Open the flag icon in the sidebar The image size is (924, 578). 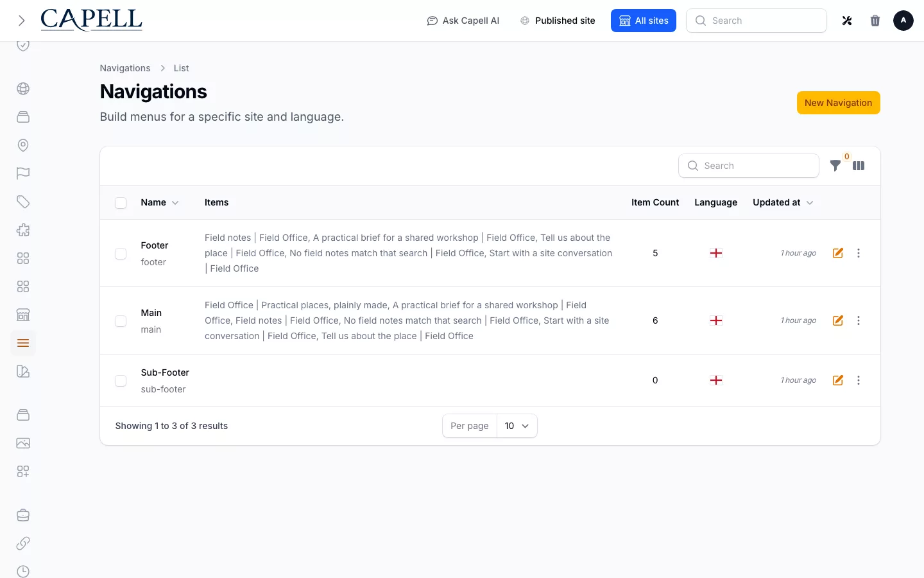click(x=23, y=173)
